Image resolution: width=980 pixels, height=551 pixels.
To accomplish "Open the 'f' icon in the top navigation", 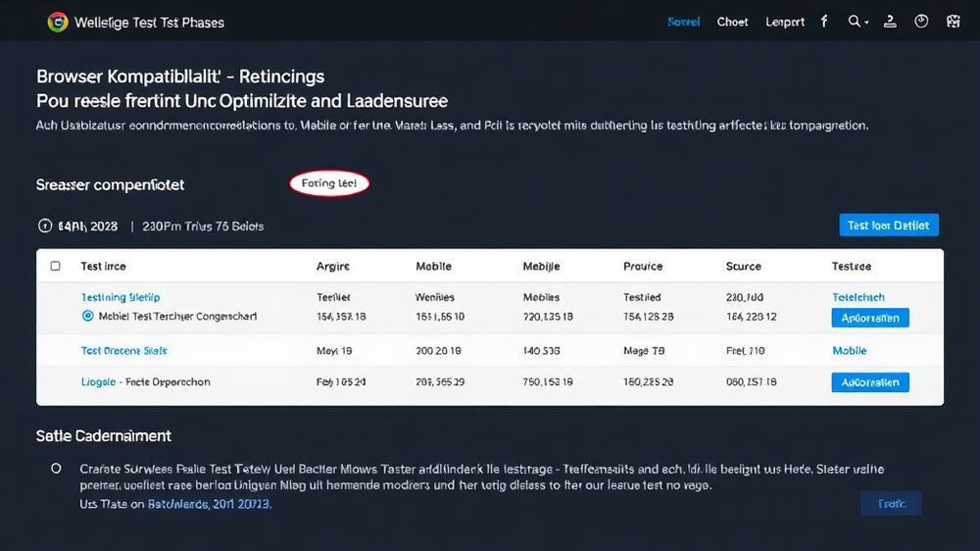I will coord(824,22).
